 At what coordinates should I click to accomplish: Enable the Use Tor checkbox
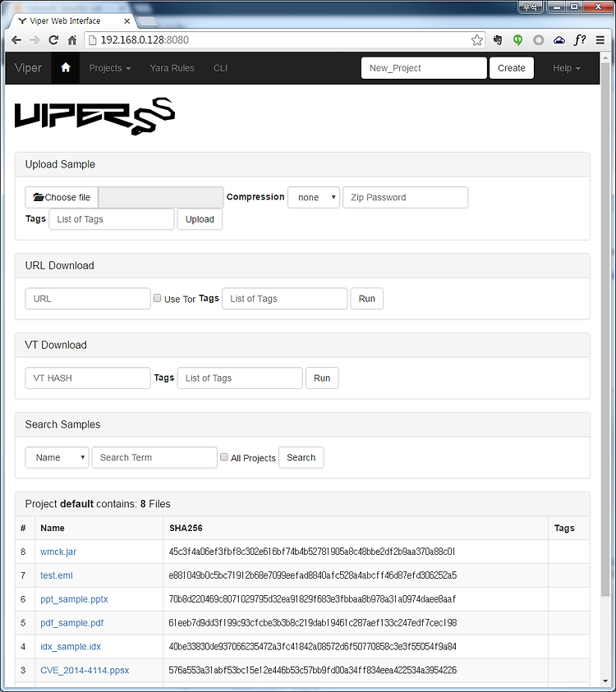(x=157, y=298)
